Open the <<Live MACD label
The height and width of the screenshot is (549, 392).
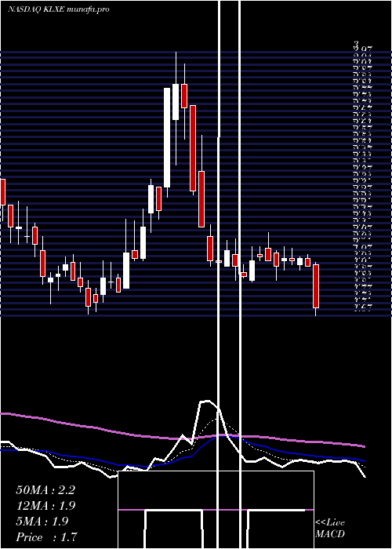click(330, 529)
